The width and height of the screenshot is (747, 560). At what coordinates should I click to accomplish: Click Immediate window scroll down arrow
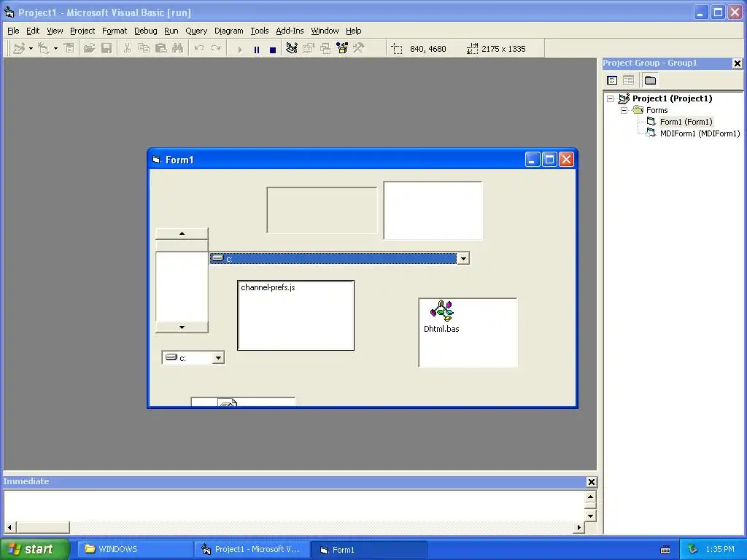(x=590, y=516)
